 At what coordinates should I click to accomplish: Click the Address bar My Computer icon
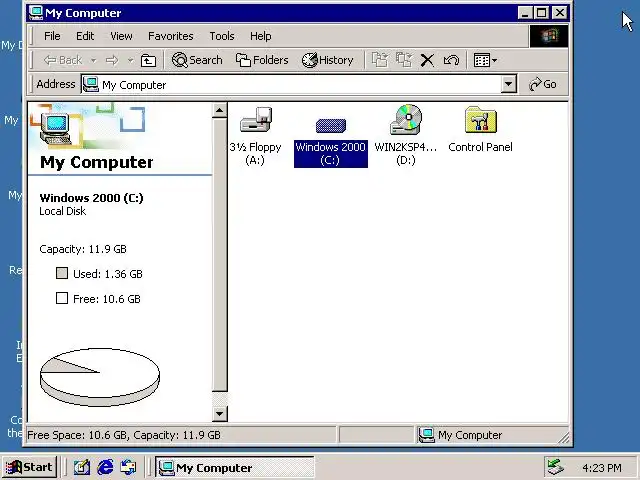[x=91, y=84]
